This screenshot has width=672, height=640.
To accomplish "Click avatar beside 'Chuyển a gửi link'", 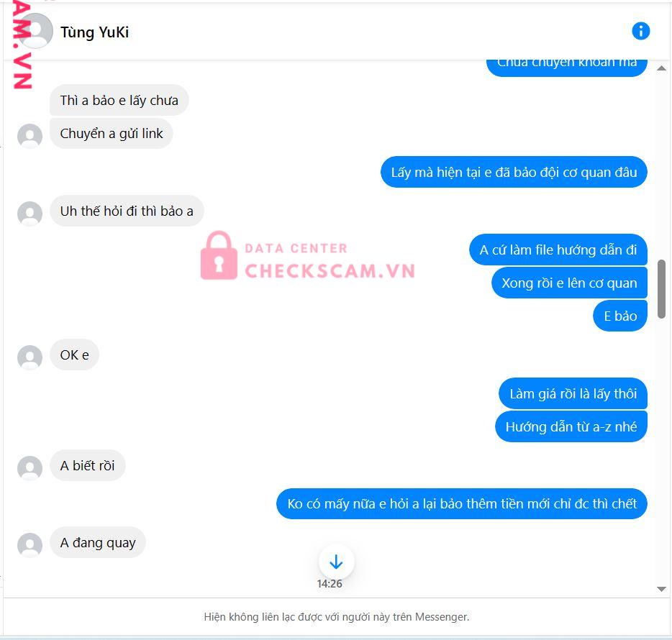I will coord(29,136).
